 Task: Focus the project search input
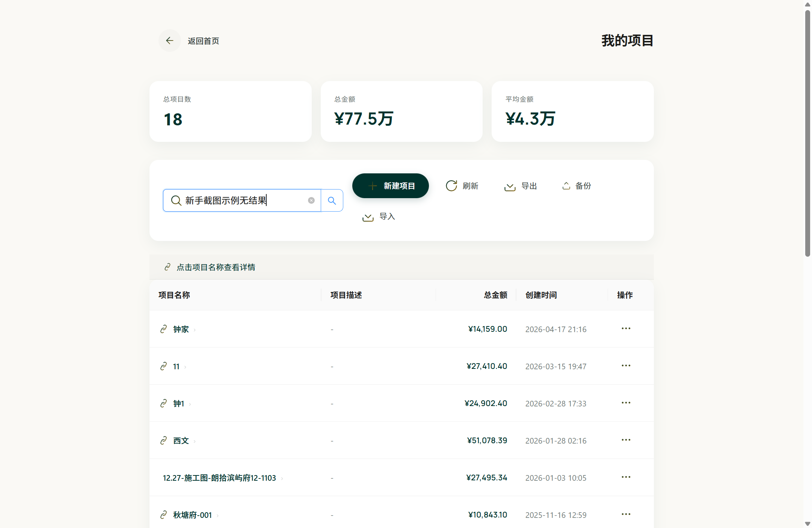click(x=242, y=200)
